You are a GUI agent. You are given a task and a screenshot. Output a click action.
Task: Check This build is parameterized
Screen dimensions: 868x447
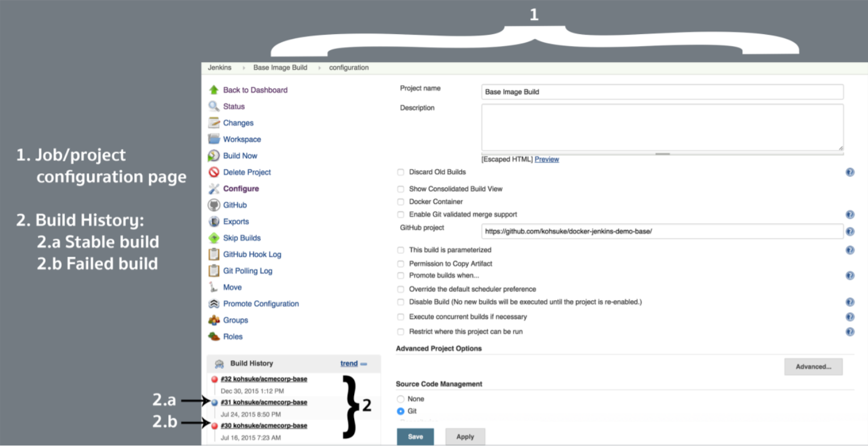(x=401, y=250)
